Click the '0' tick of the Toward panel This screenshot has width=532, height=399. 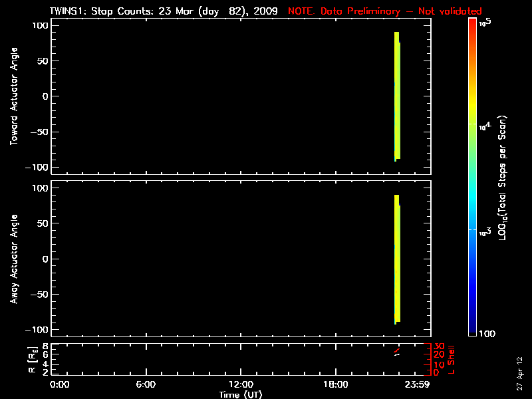tap(45, 96)
